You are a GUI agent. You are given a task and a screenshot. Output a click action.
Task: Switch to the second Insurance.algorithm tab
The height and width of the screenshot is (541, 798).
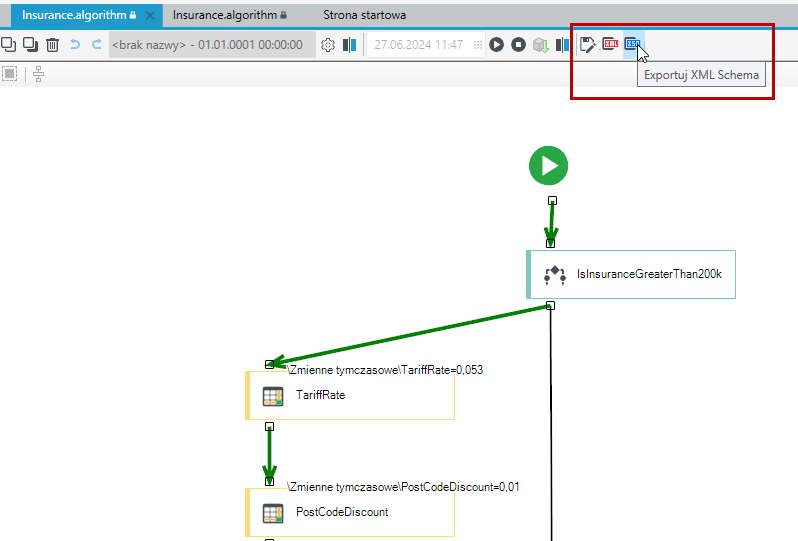pyautogui.click(x=230, y=15)
